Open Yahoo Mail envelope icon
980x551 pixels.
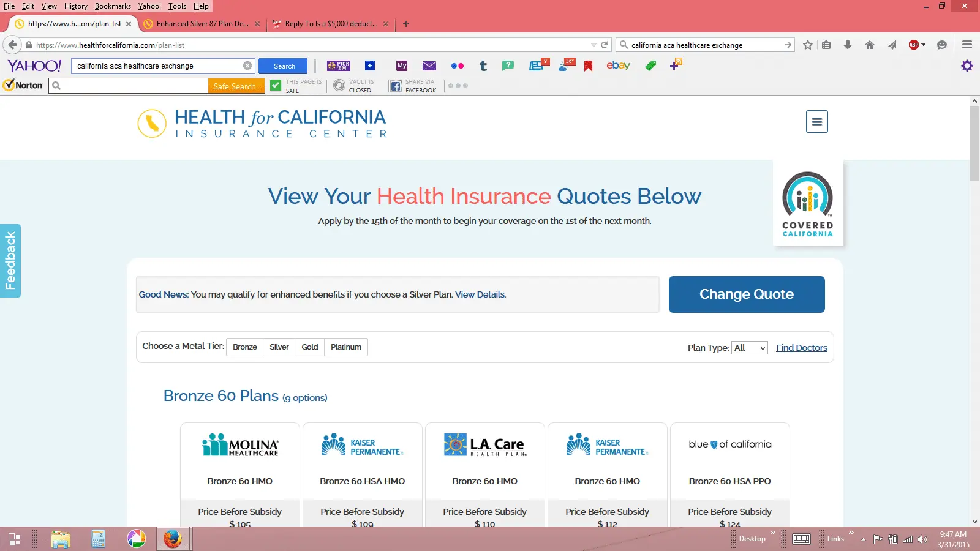[429, 66]
